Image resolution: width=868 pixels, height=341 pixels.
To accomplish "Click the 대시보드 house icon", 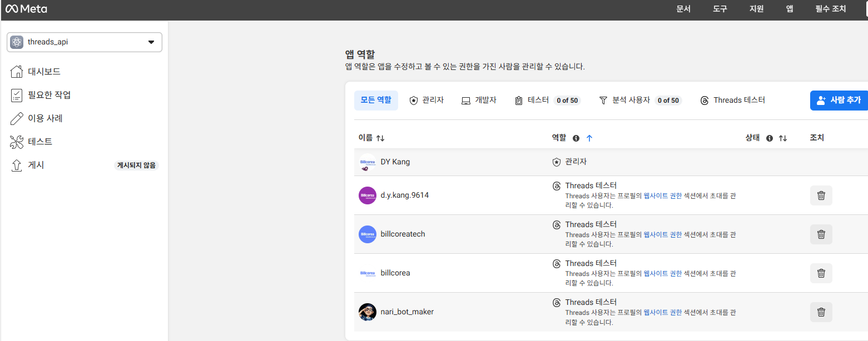I will coord(17,72).
